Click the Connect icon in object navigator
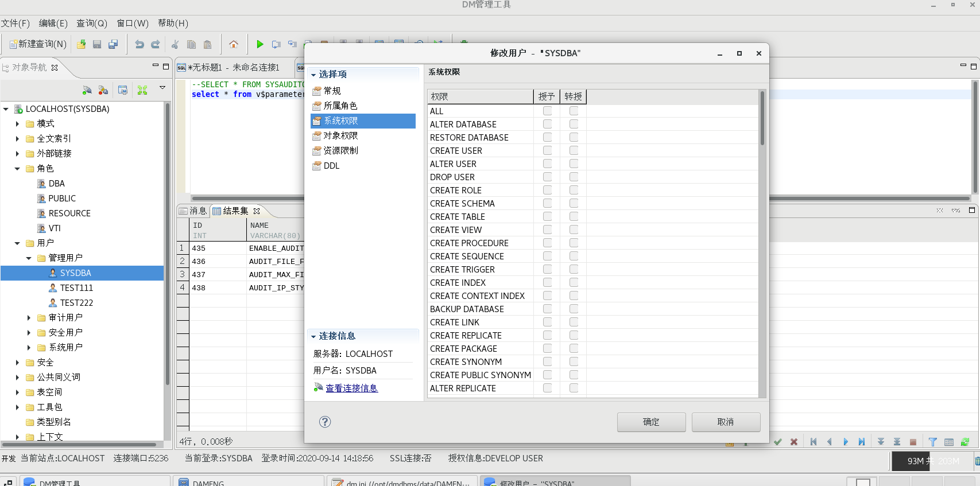This screenshot has height=486, width=980. (x=87, y=90)
